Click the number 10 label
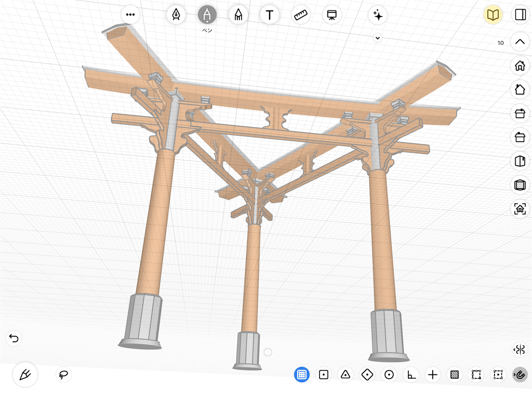The width and height of the screenshot is (532, 399). pyautogui.click(x=500, y=43)
